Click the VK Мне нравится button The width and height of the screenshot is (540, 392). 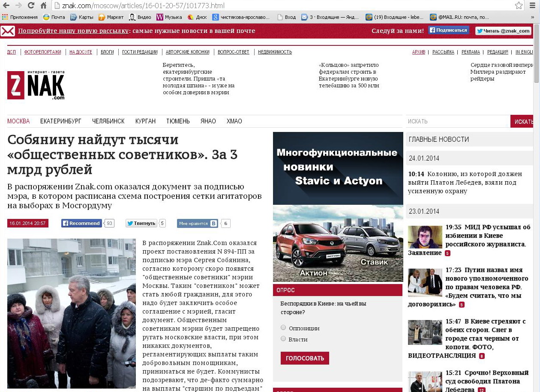click(198, 223)
